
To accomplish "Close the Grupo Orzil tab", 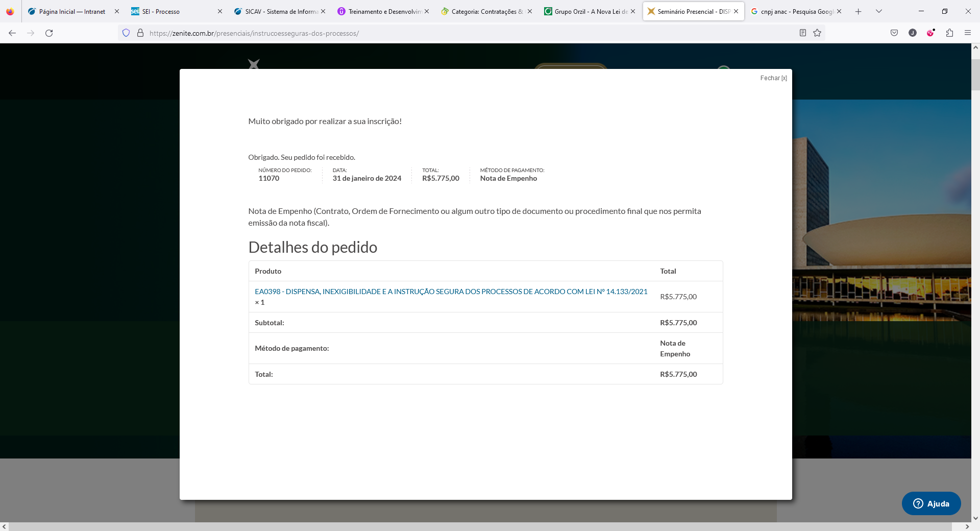I will pyautogui.click(x=633, y=11).
